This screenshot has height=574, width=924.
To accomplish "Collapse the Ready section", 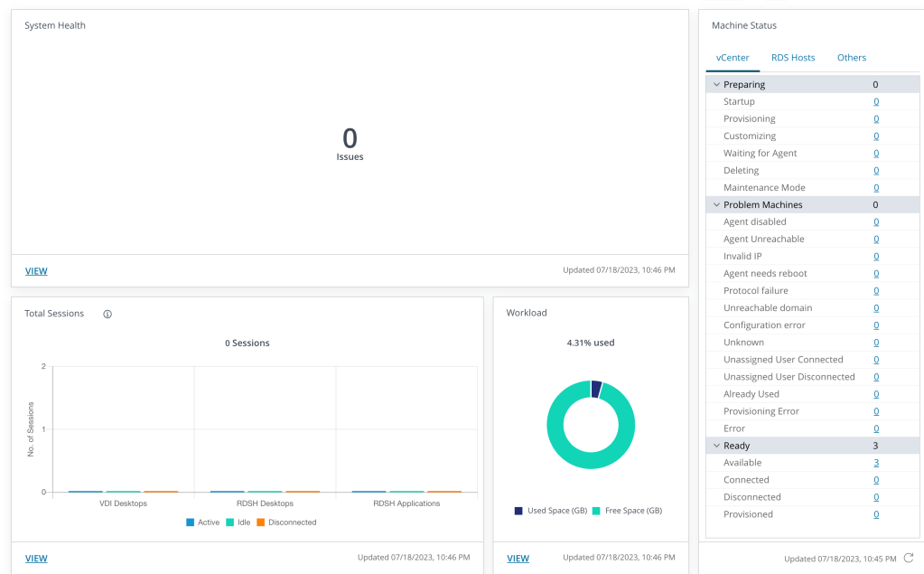I will (716, 446).
